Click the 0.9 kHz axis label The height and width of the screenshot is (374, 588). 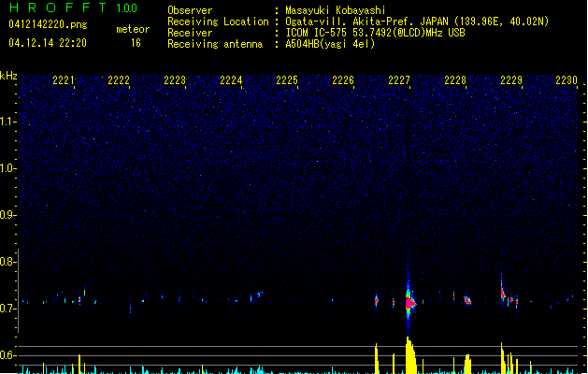pyautogui.click(x=7, y=215)
